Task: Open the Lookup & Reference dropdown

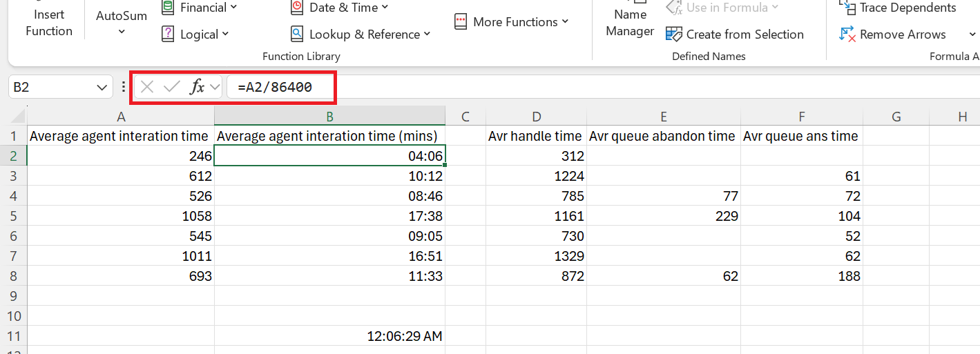Action: 361,35
